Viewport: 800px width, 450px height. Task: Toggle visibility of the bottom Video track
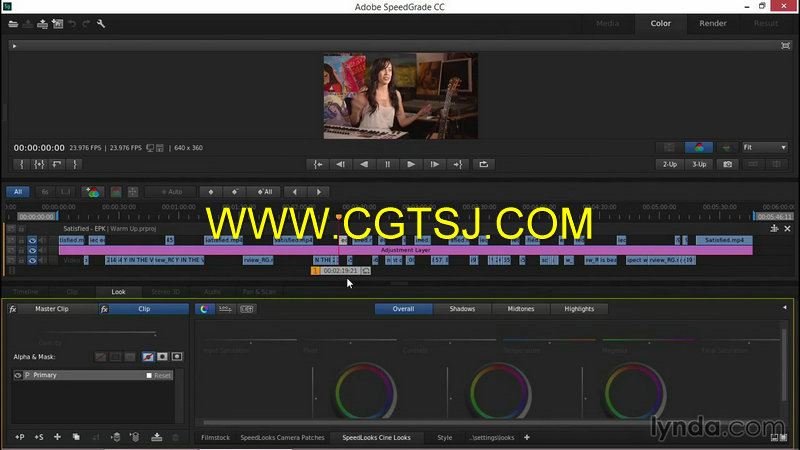[x=32, y=260]
